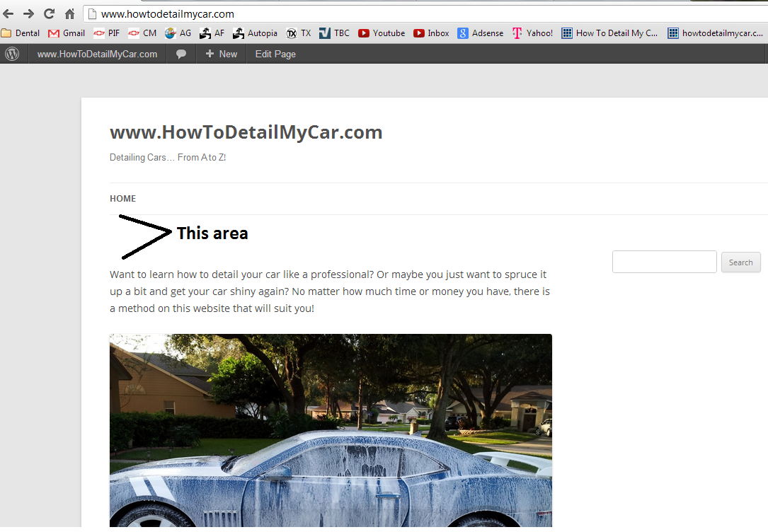Open the Dental bookmarks folder
Screen dimensions: 768x532
click(21, 33)
